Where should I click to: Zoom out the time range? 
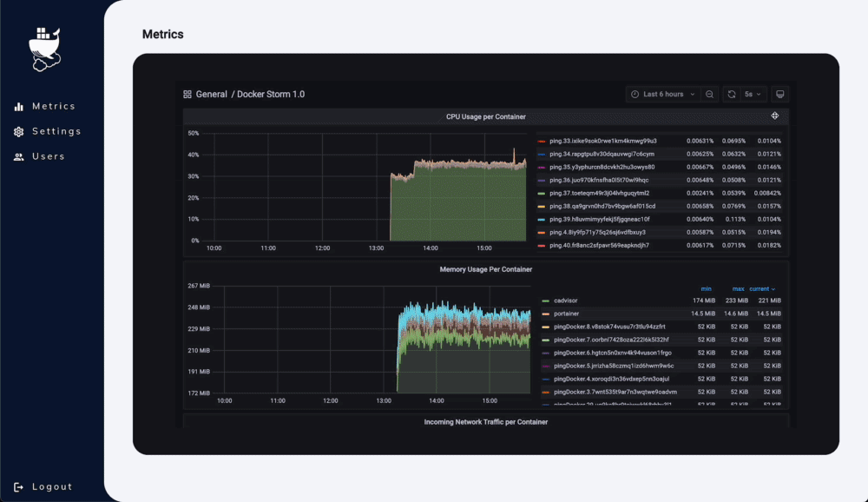point(709,94)
